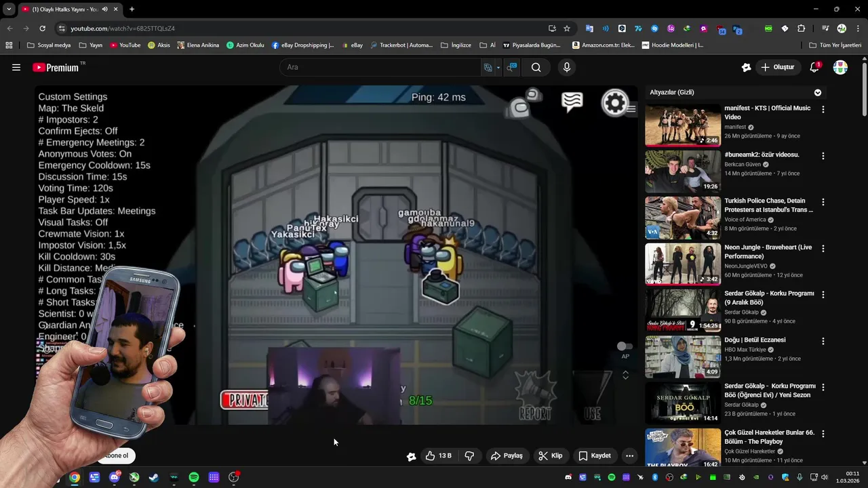Open the YouTube notifications bell
This screenshot has width=868, height=488.
(815, 67)
